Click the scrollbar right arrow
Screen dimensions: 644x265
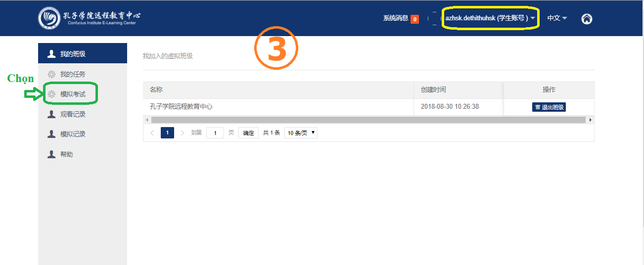click(x=590, y=120)
